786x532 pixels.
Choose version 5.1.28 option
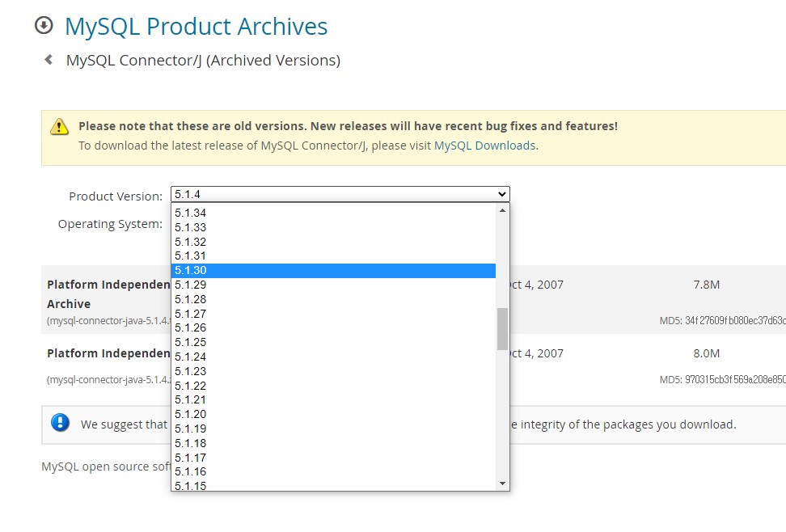[x=333, y=299]
